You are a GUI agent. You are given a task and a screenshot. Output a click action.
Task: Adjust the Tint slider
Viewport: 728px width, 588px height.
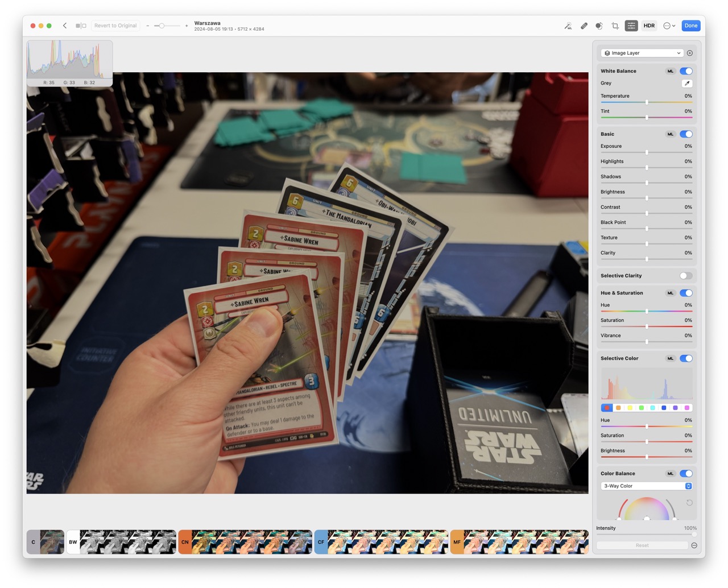click(x=647, y=117)
